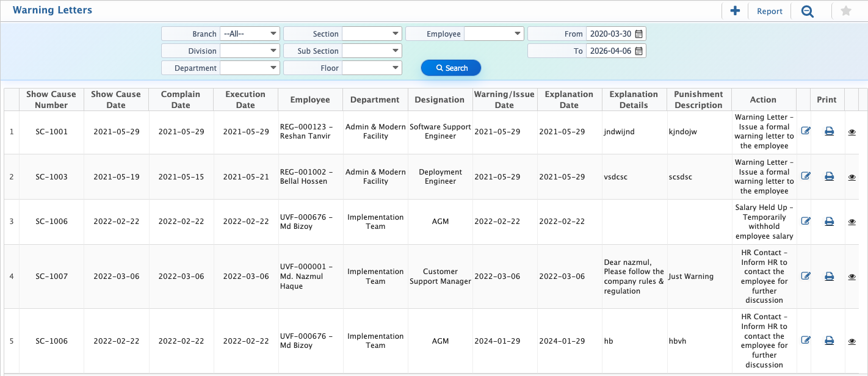This screenshot has width=868, height=376.
Task: Print the SC-1003 Bellal Hossen warning letter
Action: (x=829, y=176)
